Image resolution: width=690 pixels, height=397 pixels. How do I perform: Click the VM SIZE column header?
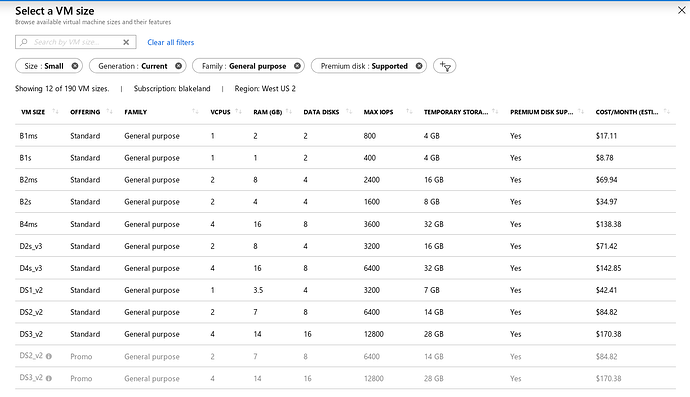[x=33, y=112]
